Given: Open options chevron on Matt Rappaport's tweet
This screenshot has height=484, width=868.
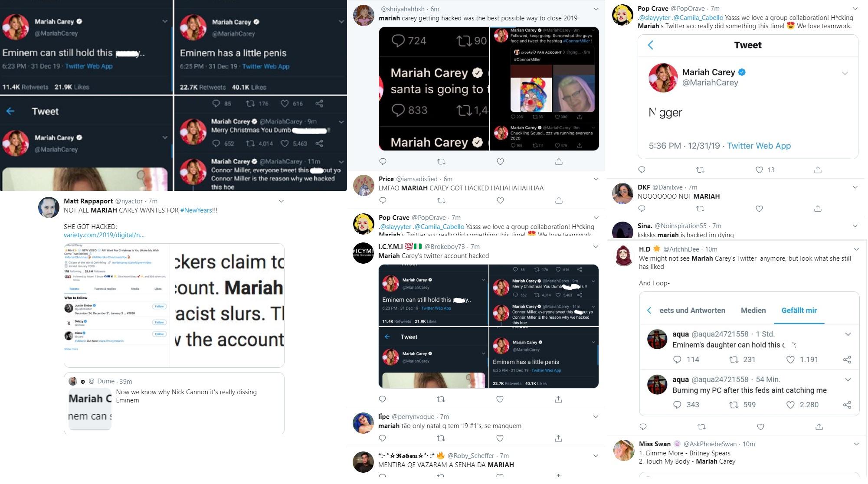Looking at the screenshot, I should point(281,201).
